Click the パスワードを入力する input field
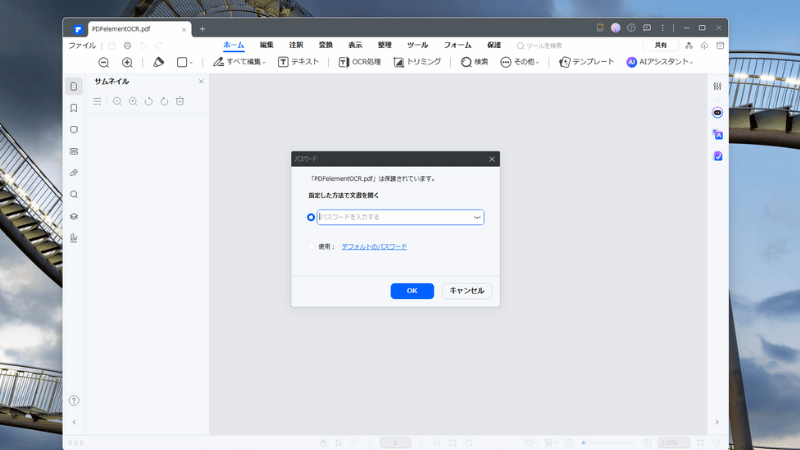800x450 pixels. pos(401,217)
